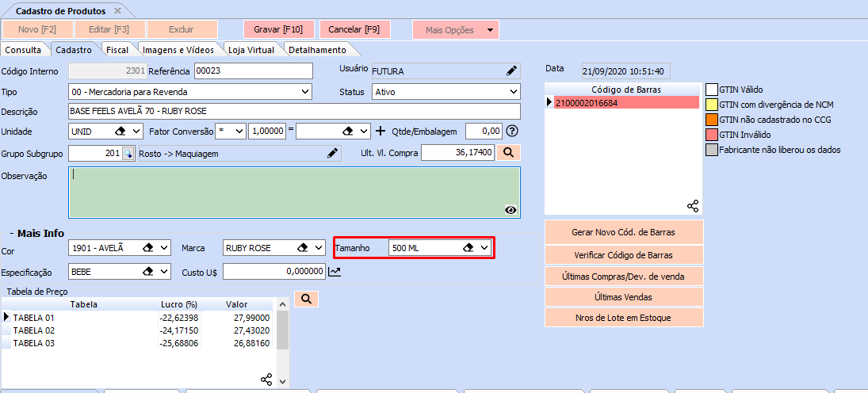Click magnifier button beside price table
868x393 pixels.
coord(305,299)
